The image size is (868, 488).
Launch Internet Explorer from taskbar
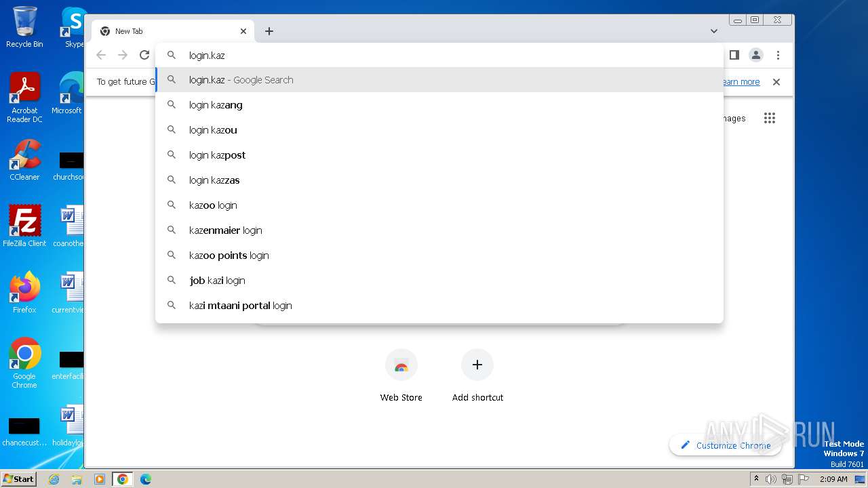tap(54, 479)
